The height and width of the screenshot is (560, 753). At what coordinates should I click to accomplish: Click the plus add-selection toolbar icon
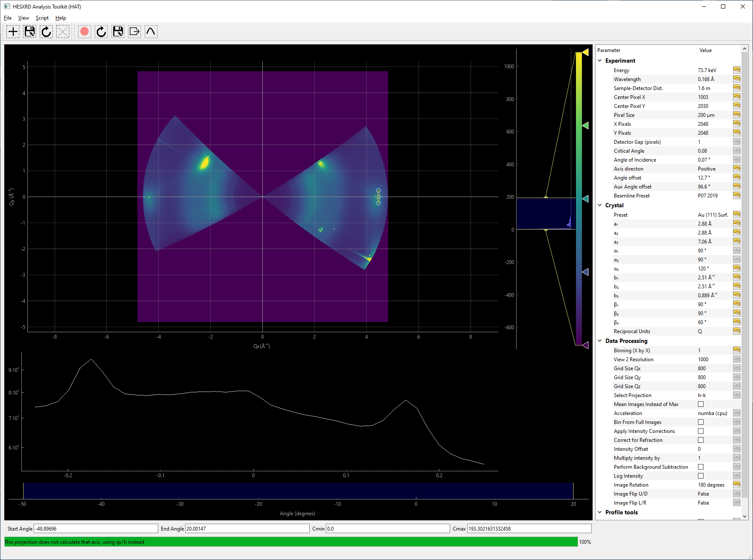click(x=13, y=32)
